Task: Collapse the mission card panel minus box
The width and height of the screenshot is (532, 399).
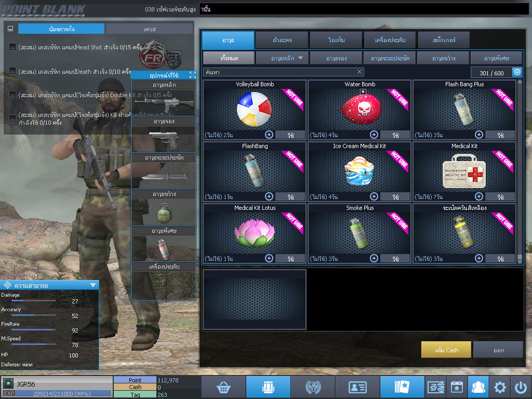Action: tap(10, 29)
